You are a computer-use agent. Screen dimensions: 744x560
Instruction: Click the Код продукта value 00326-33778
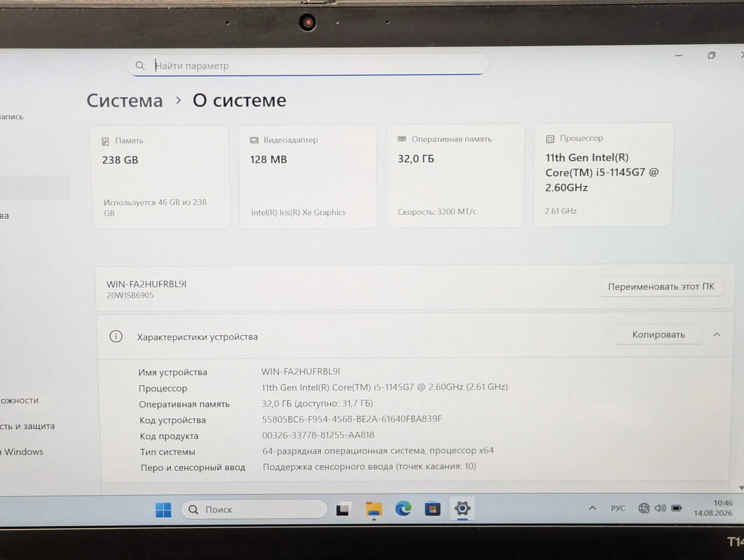coord(318,435)
